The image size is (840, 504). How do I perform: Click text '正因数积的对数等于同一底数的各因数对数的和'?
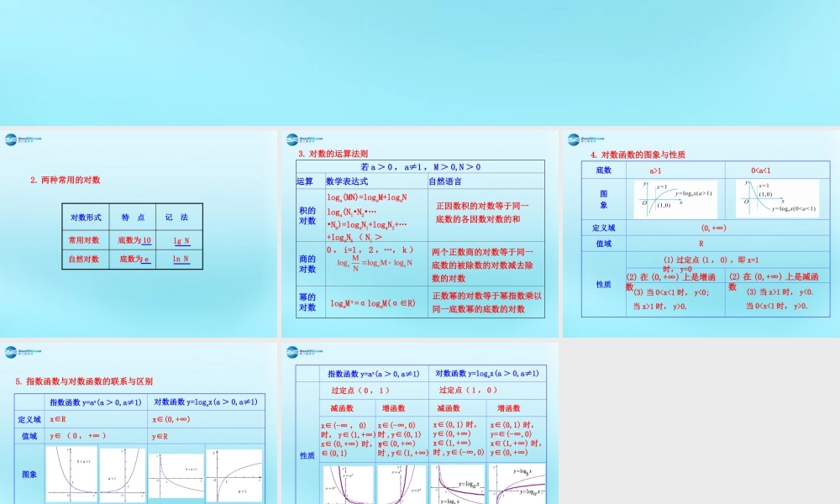click(482, 213)
